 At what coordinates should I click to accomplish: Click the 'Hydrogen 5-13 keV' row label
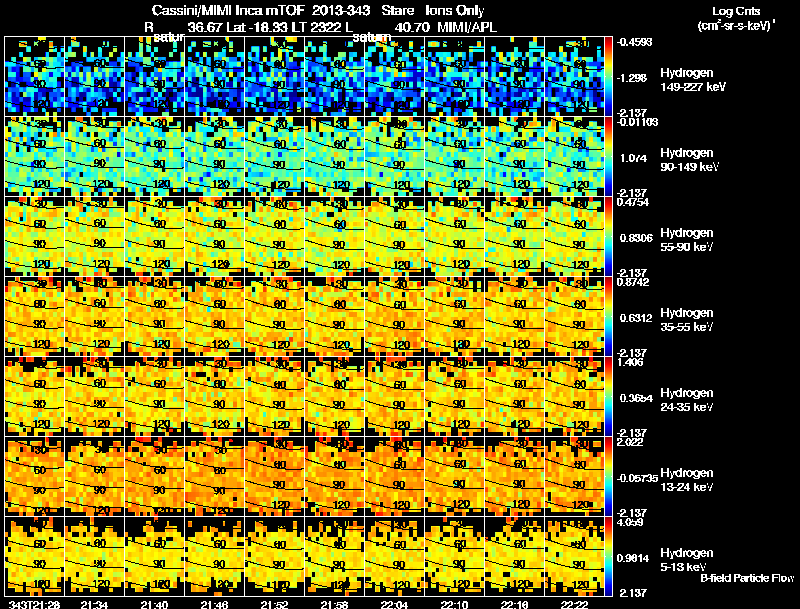(x=687, y=560)
